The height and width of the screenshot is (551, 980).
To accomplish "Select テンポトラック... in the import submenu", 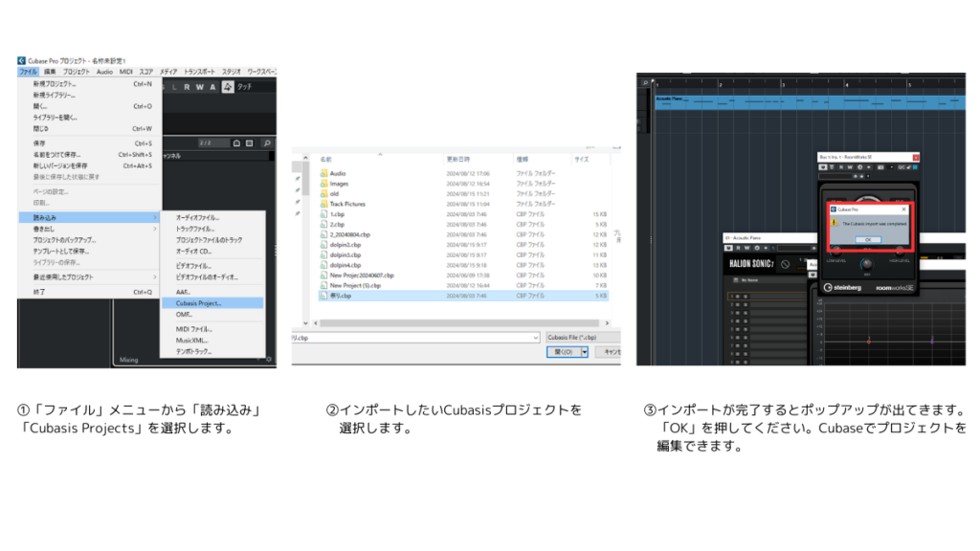I will 212,352.
